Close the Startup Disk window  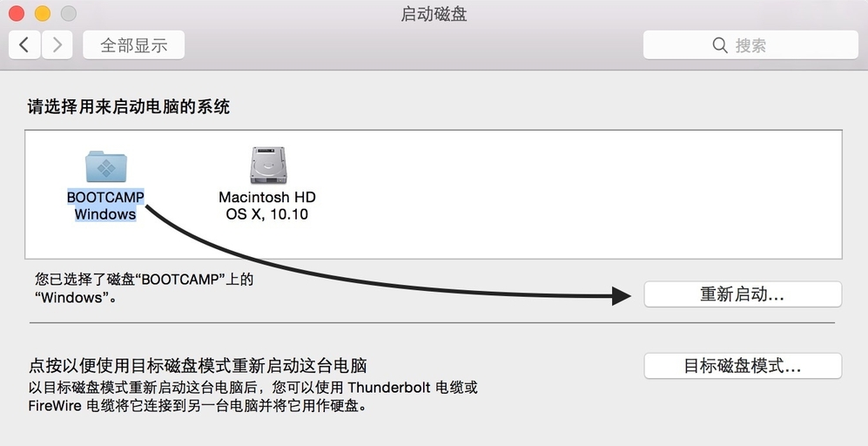click(17, 14)
